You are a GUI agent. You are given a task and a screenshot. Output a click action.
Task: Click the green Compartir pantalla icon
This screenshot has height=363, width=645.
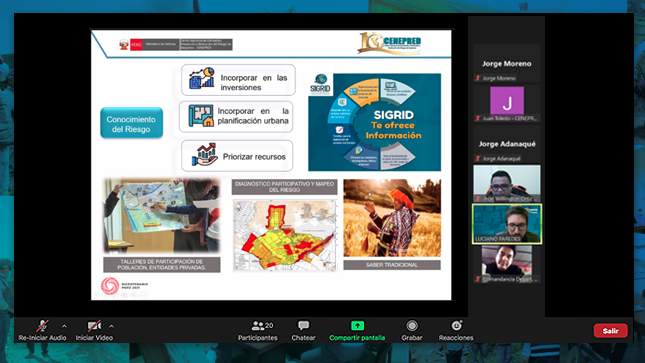pos(357,326)
